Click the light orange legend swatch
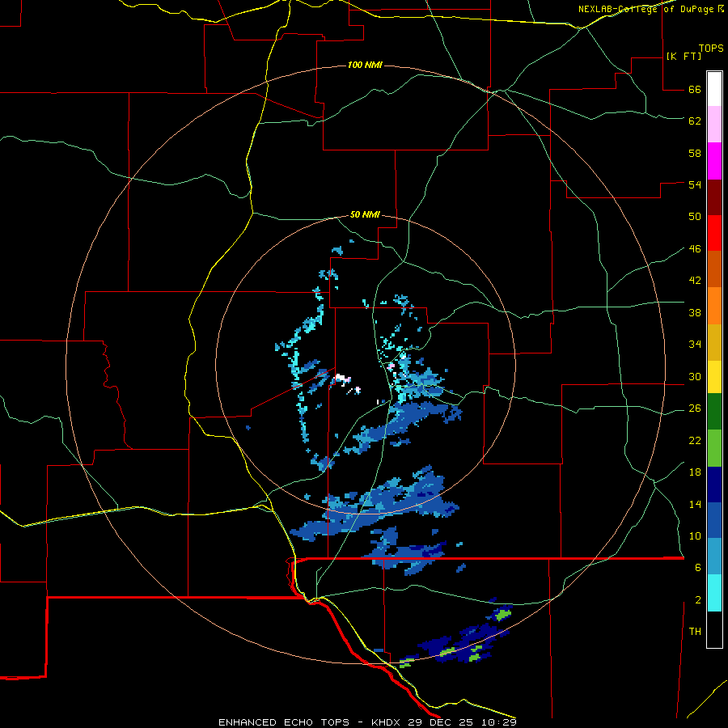This screenshot has width=728, height=728. tap(714, 306)
